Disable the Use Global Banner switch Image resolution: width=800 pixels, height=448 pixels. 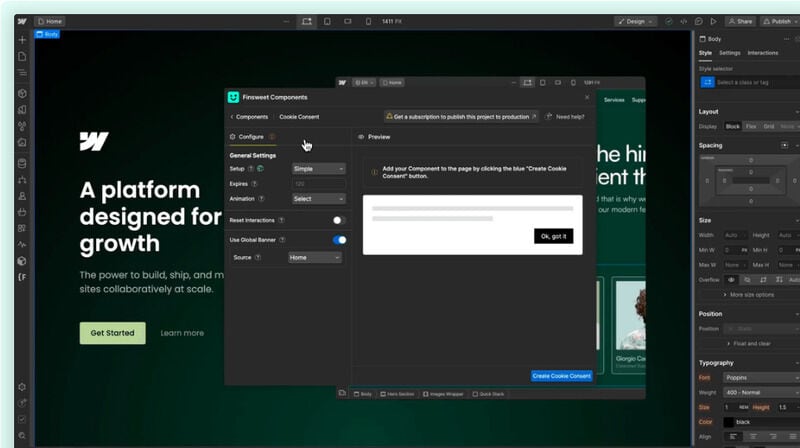[339, 240]
